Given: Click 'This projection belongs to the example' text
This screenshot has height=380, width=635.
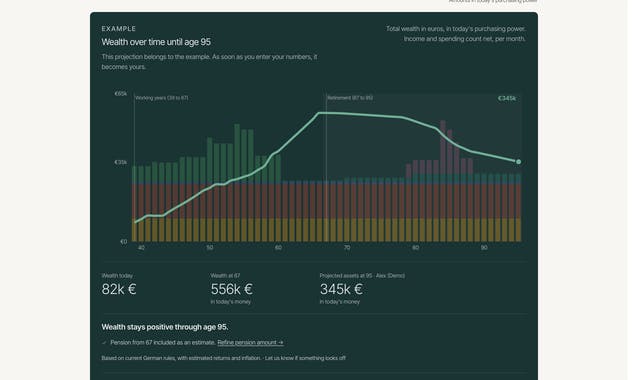Looking at the screenshot, I should [209, 62].
